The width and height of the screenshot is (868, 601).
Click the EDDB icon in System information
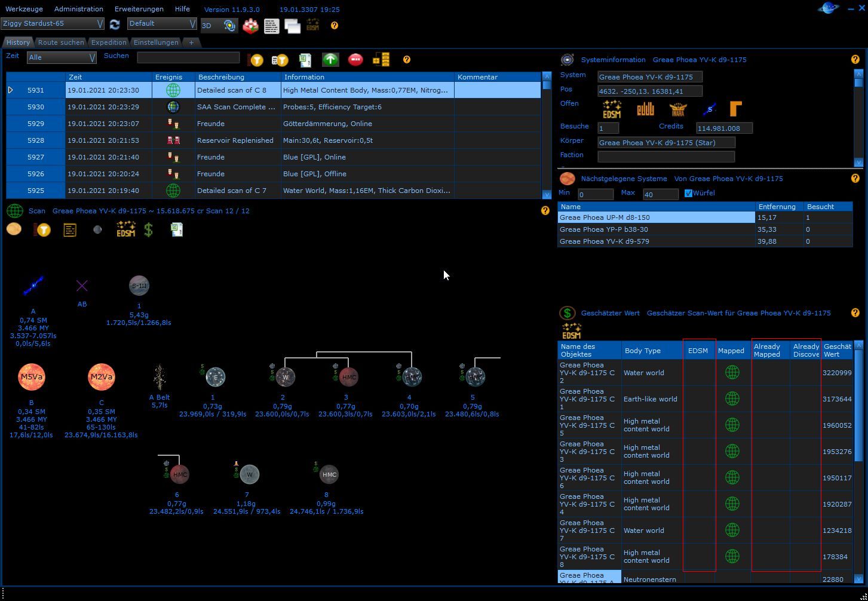[645, 109]
